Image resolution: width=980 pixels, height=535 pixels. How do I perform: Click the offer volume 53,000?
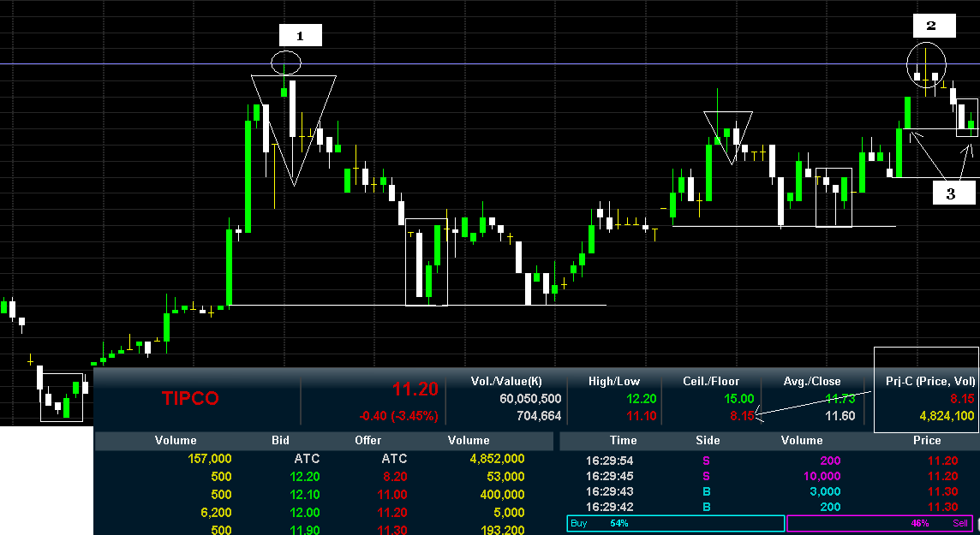(505, 476)
